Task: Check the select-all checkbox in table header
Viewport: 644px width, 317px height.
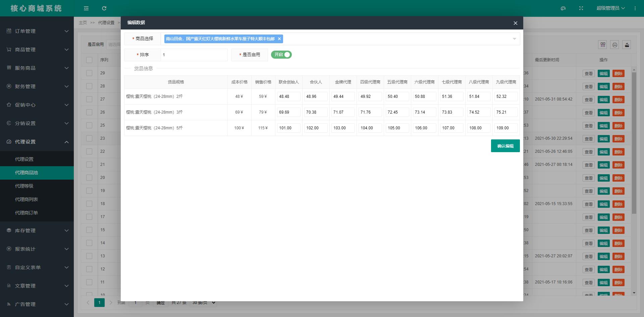Action: pyautogui.click(x=89, y=60)
